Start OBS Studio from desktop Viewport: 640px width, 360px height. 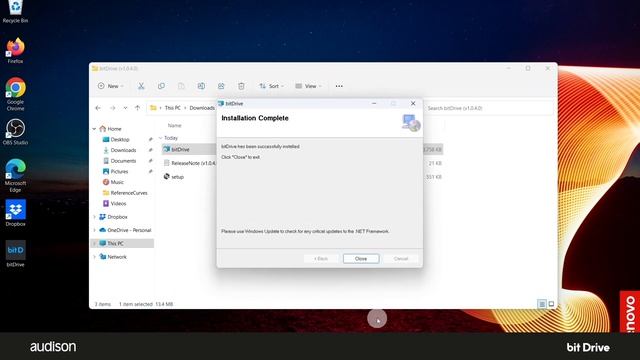(x=15, y=132)
